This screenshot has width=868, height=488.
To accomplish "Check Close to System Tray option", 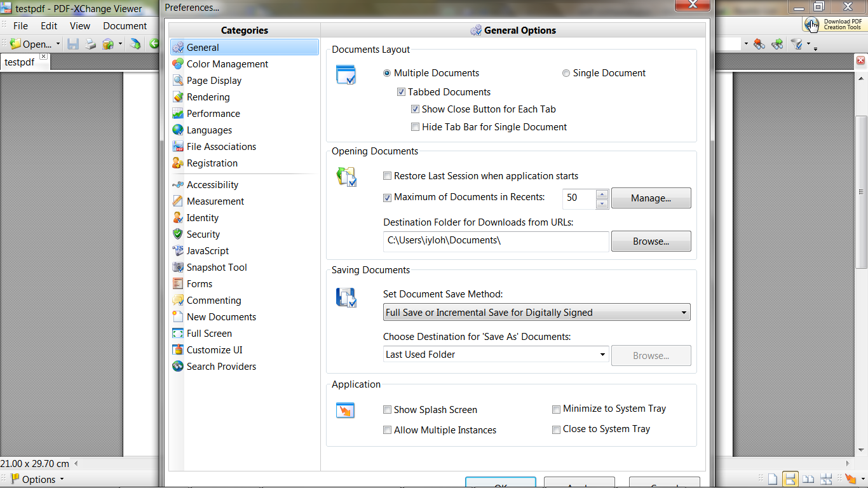I will [x=556, y=430].
